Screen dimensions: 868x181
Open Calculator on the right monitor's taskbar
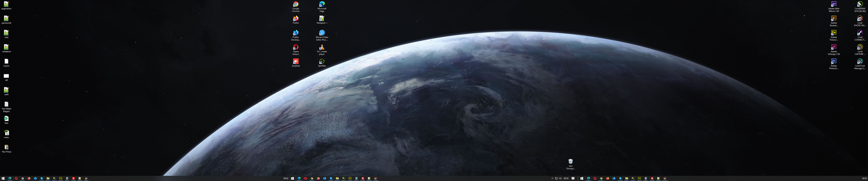(646, 178)
